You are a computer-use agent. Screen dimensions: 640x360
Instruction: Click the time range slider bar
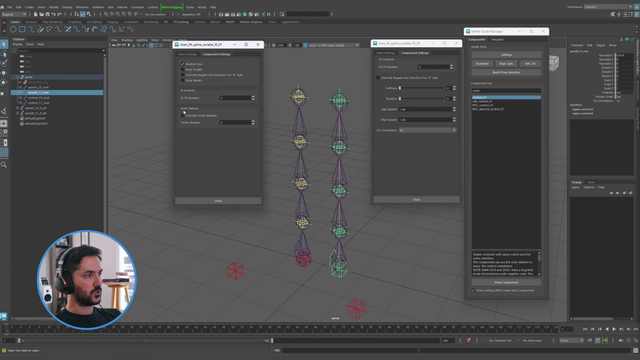point(146,340)
